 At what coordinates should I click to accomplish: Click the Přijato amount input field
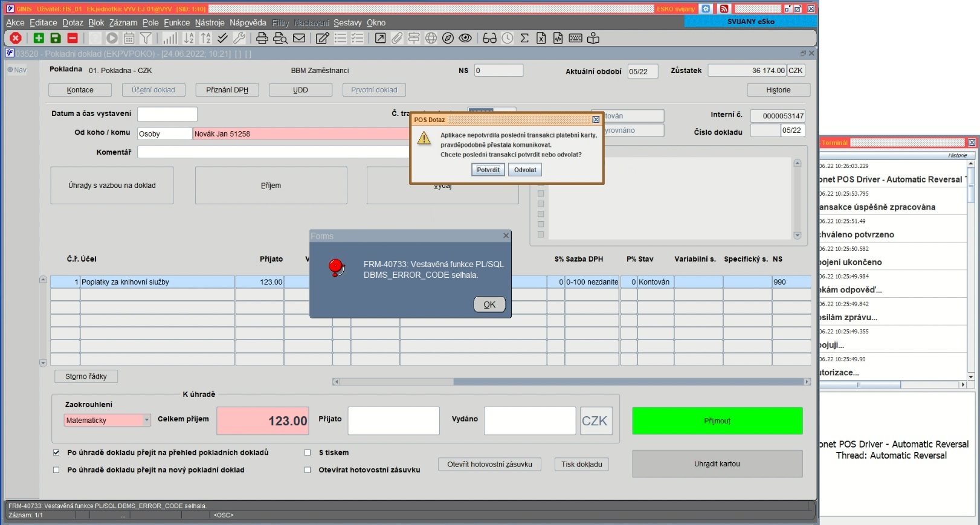click(393, 420)
